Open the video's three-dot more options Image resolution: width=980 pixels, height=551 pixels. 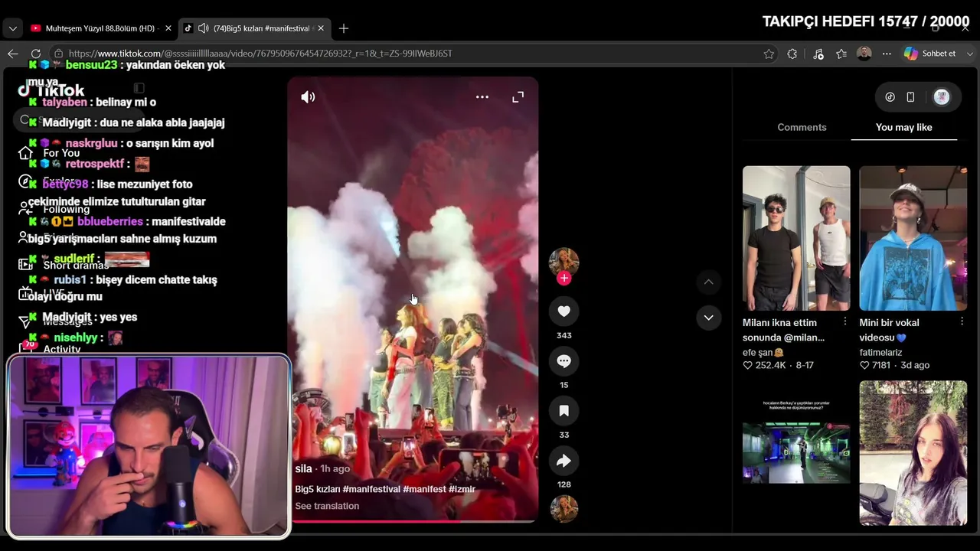(x=482, y=97)
